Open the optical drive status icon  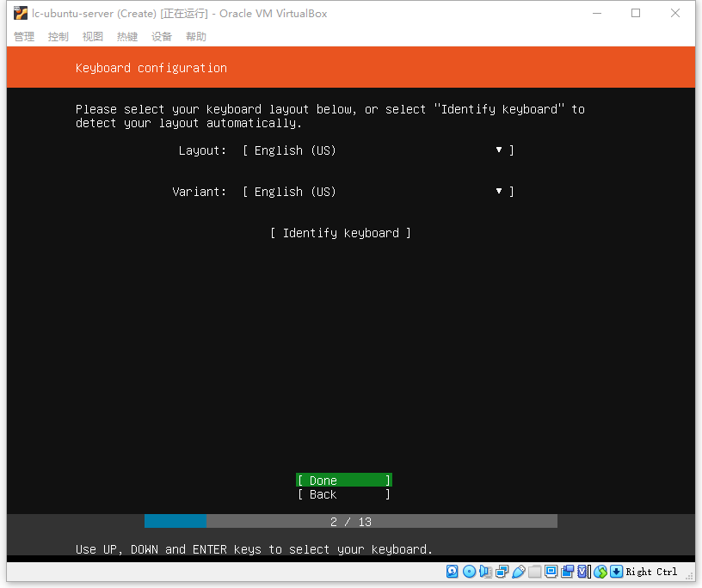469,572
